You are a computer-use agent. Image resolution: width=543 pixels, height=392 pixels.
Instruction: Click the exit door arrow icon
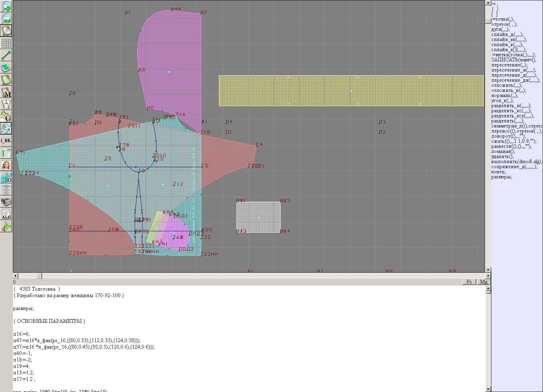pos(6,226)
